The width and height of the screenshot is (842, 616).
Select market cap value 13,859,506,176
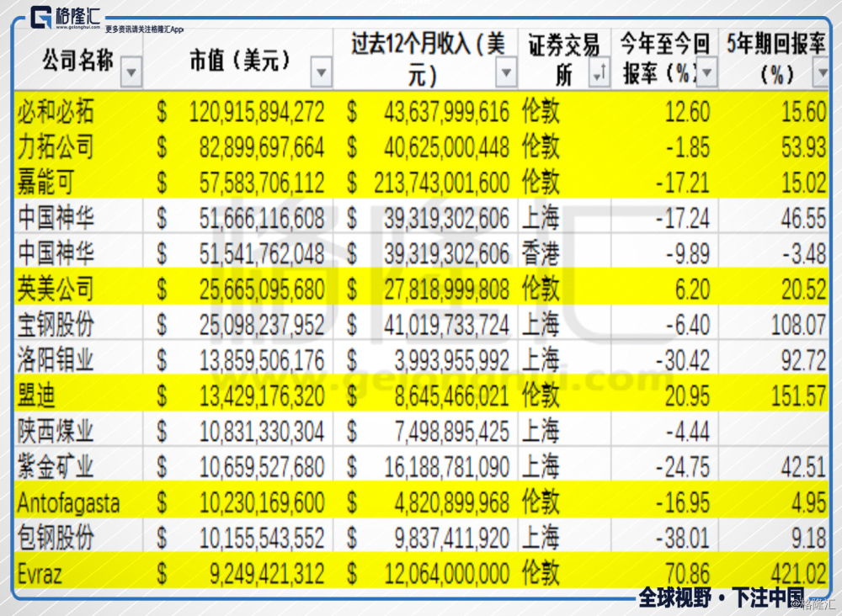(262, 360)
